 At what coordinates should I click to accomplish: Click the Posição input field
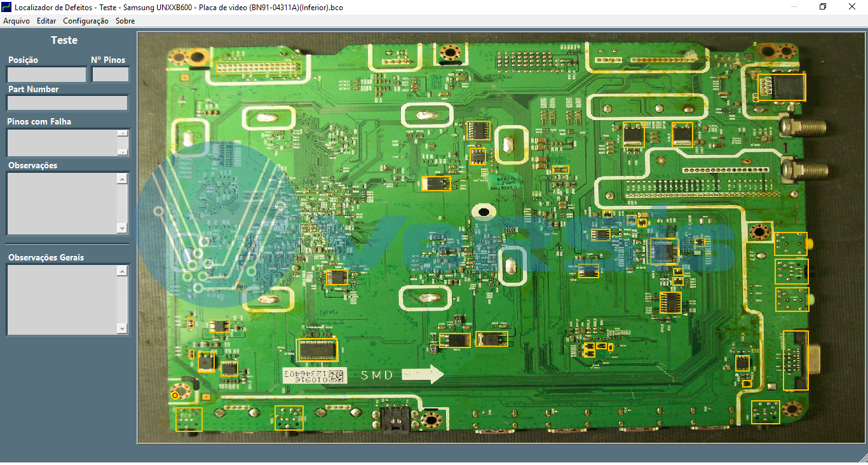[x=46, y=74]
